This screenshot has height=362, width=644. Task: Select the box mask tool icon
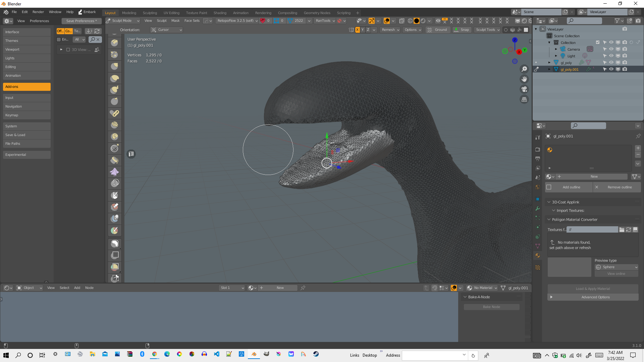point(115,255)
